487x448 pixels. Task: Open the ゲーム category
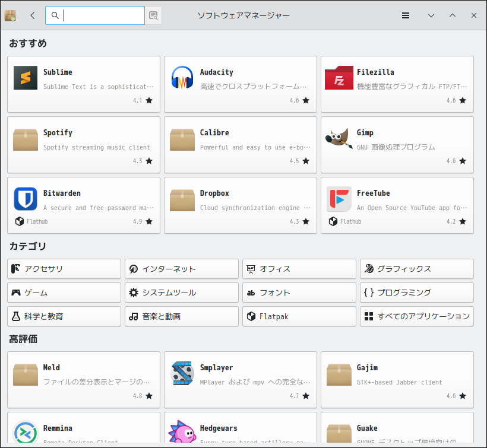(x=64, y=293)
